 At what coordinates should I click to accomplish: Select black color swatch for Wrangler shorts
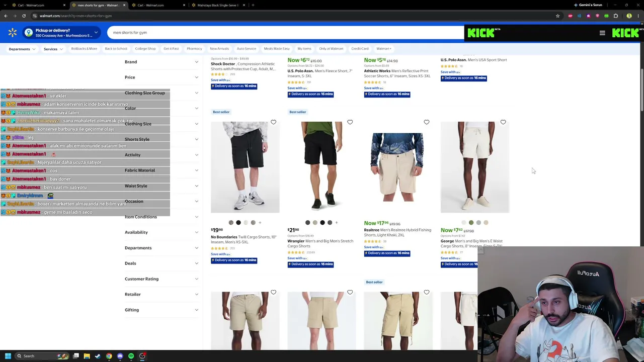pos(323,223)
